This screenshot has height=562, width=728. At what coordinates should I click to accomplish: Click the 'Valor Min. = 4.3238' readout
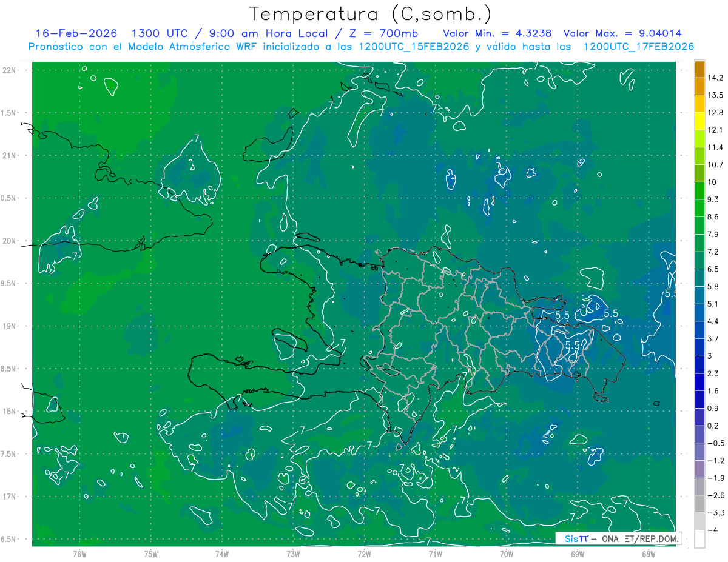(x=497, y=33)
